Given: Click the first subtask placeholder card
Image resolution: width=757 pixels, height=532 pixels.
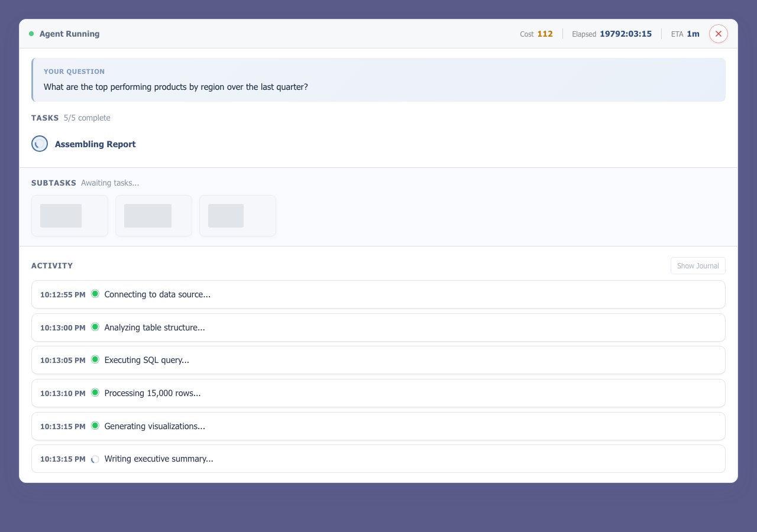Looking at the screenshot, I should 69,215.
